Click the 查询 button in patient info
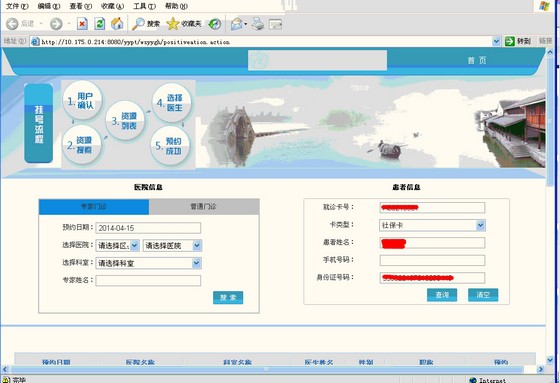 (442, 295)
